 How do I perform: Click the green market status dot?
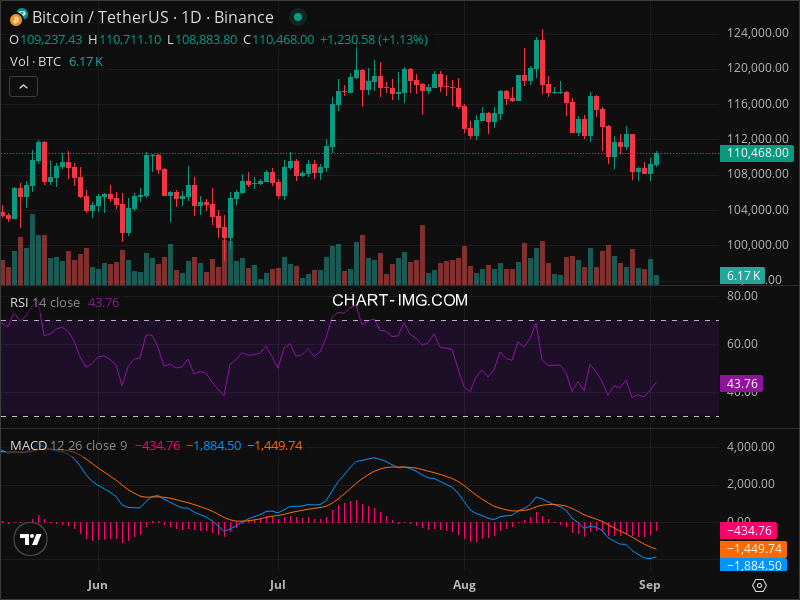pos(294,17)
